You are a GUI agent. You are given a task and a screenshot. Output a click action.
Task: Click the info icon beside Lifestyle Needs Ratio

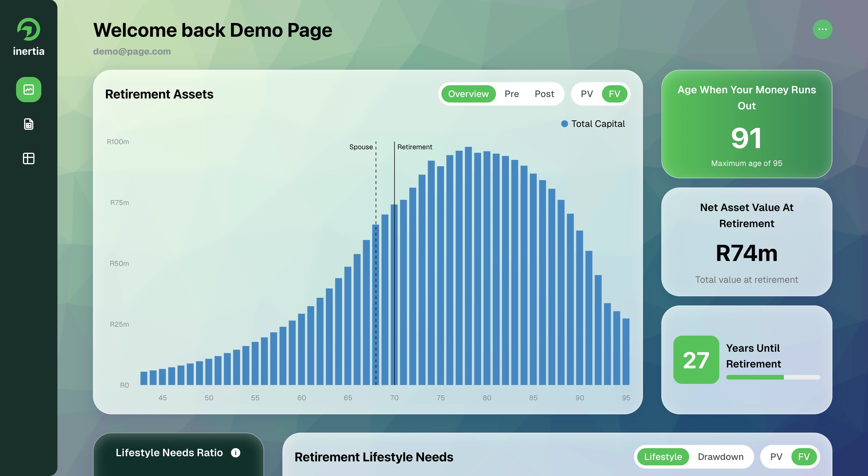[x=236, y=452]
